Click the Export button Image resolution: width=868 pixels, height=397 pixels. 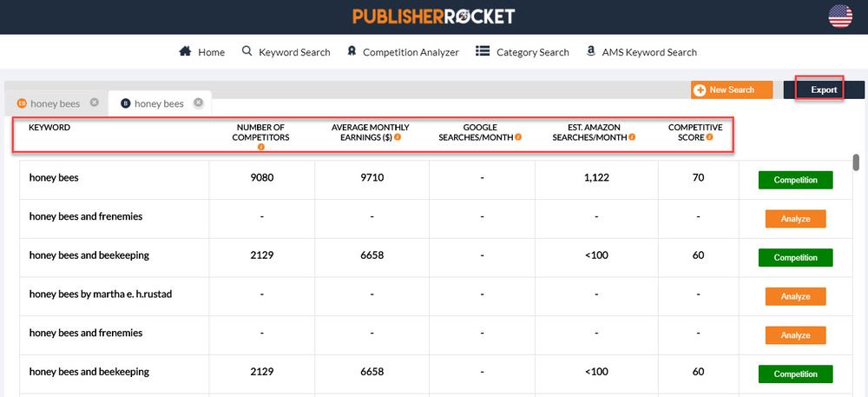tap(824, 89)
